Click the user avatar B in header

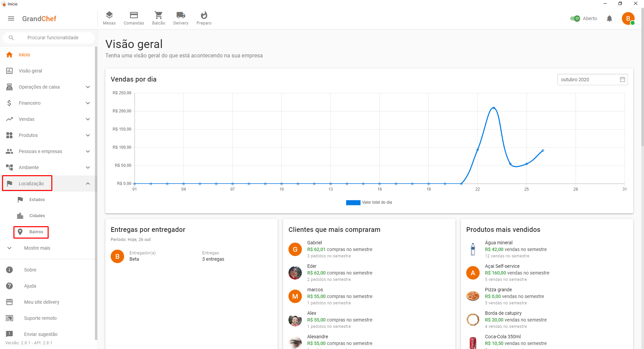628,18
